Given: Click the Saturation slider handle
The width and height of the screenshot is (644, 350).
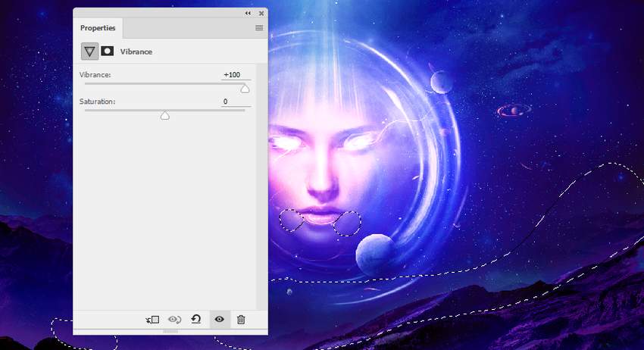Looking at the screenshot, I should point(164,115).
